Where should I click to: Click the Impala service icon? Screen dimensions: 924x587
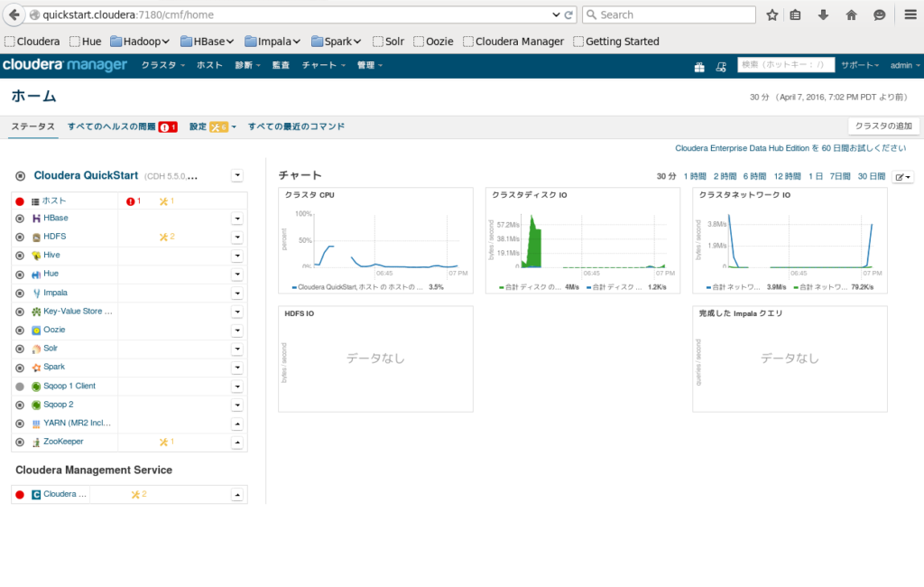tap(36, 293)
